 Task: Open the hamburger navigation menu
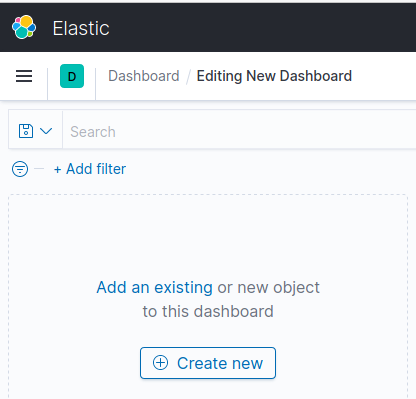(24, 76)
